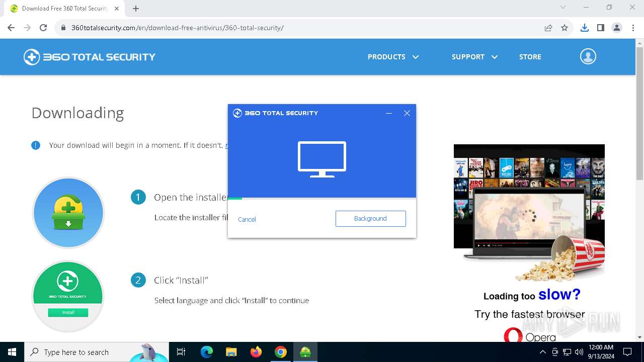Open network settings tray icon
Image resolution: width=644 pixels, height=362 pixels.
click(x=567, y=352)
